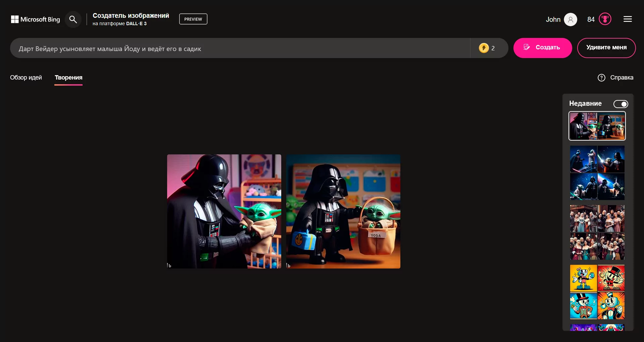The height and width of the screenshot is (342, 644).
Task: Select the recent crowd of people thumbnail set
Action: (x=597, y=233)
